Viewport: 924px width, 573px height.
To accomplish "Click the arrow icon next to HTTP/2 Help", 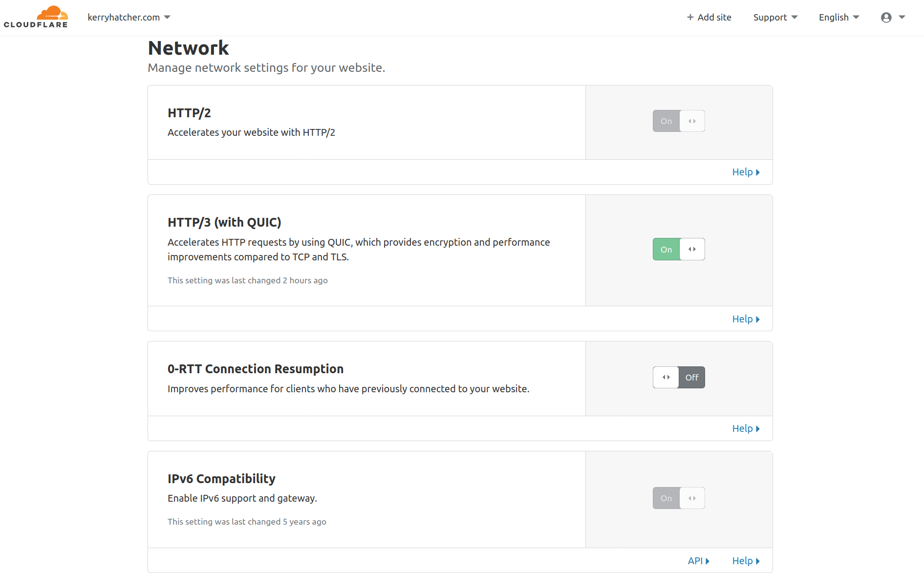I will (x=758, y=172).
